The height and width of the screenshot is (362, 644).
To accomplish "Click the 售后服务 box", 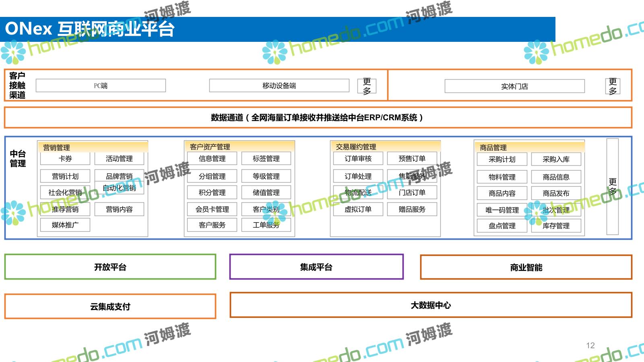I will pos(412,176).
